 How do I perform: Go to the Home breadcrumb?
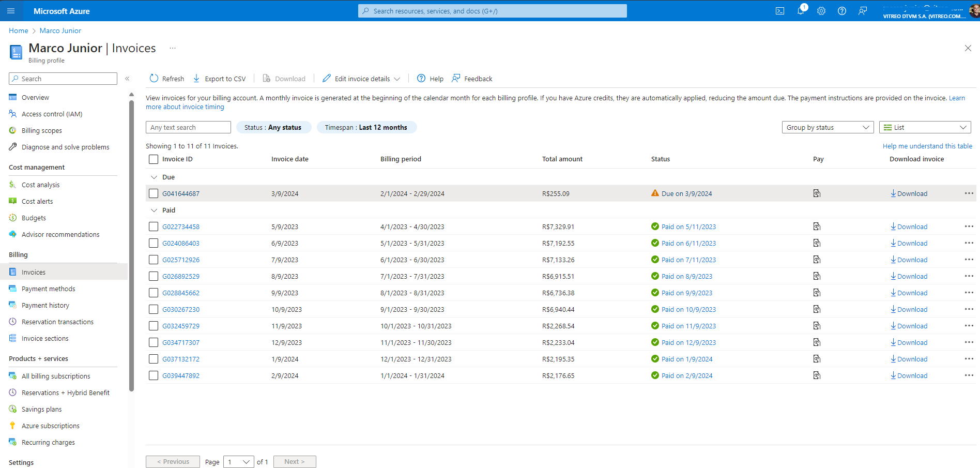(x=19, y=31)
